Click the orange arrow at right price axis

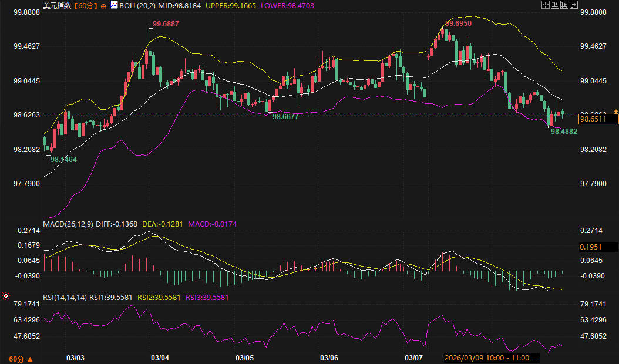[x=615, y=112]
